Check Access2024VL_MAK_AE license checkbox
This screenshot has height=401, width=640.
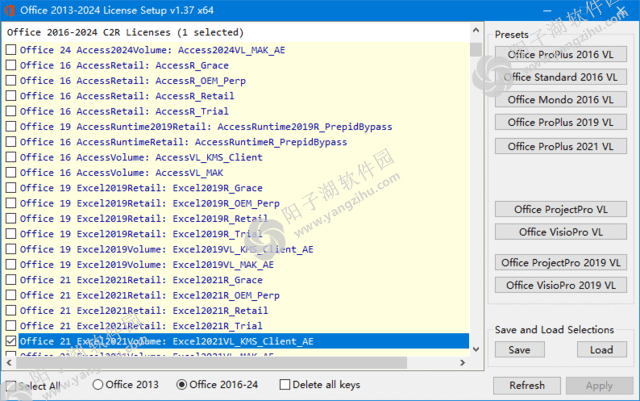coord(11,50)
